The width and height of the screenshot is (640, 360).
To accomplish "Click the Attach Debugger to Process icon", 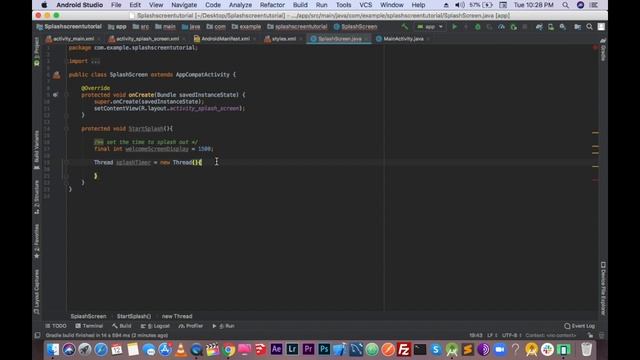I will 513,27.
